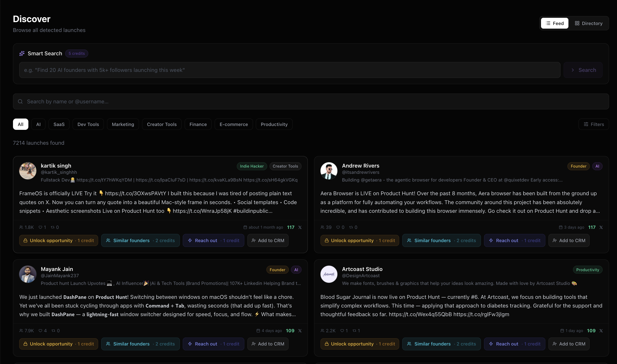The image size is (617, 364).
Task: Click calendar icon next to '3 days ago'
Action: tap(560, 227)
